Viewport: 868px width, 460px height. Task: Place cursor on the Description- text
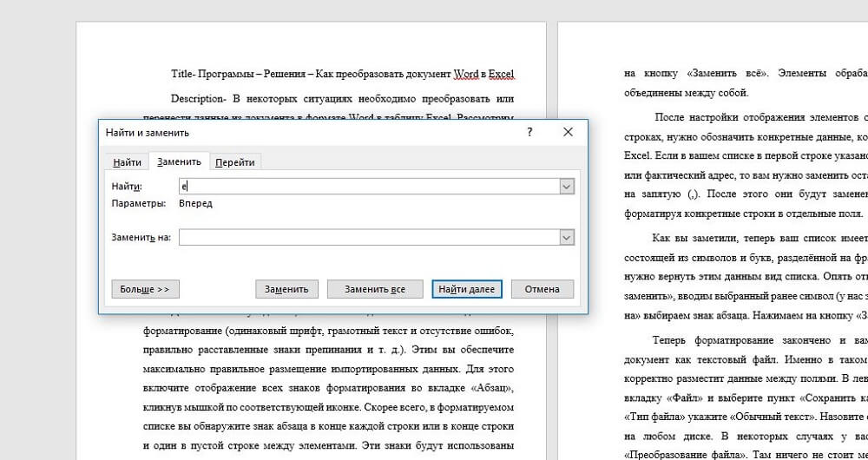pyautogui.click(x=199, y=98)
